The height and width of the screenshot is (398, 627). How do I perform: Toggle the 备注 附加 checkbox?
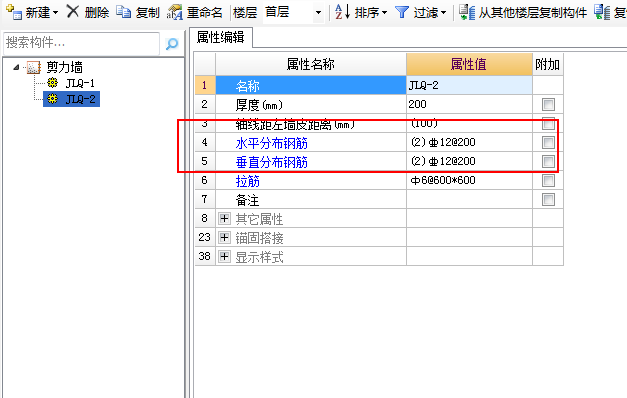(x=548, y=199)
